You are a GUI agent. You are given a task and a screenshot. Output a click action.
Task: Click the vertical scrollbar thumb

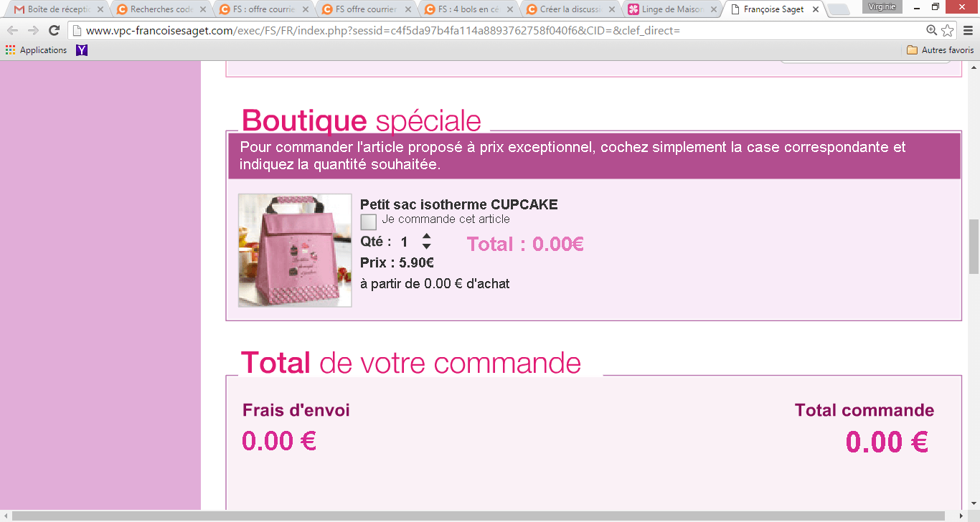click(x=974, y=247)
